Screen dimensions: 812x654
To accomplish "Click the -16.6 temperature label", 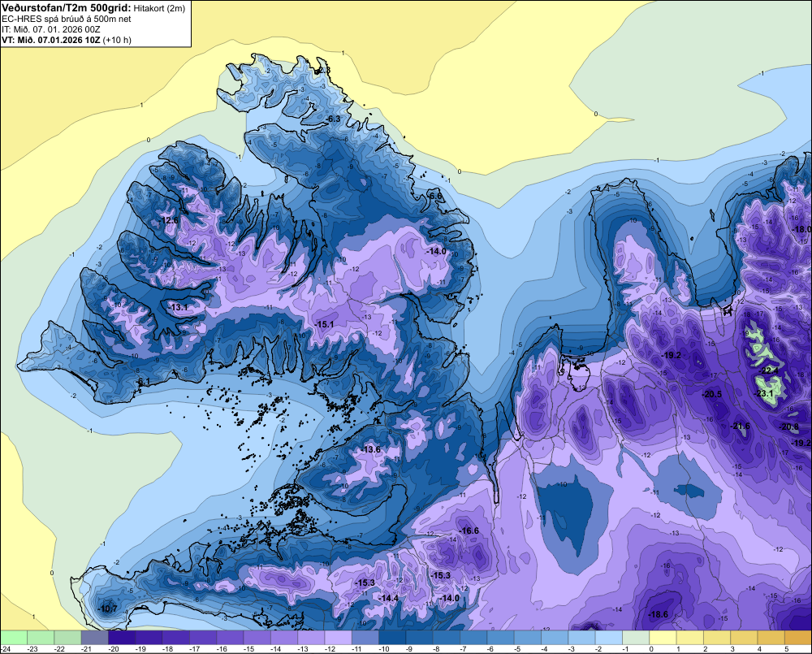I will (469, 531).
